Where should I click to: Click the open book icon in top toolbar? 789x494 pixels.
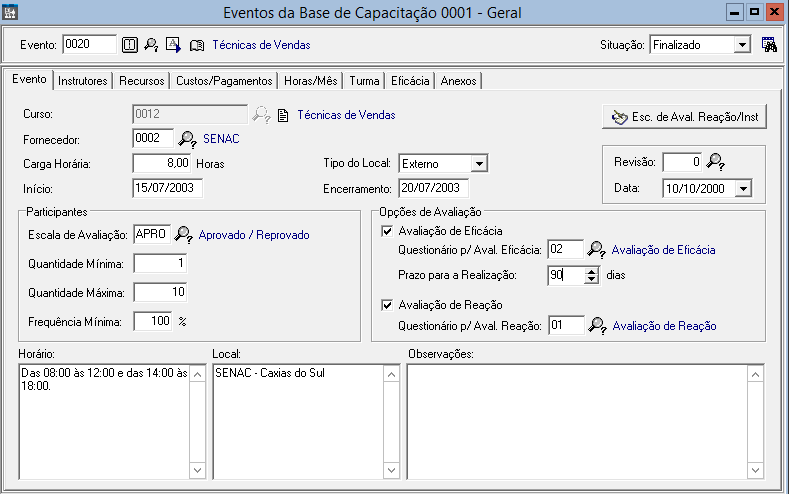196,45
